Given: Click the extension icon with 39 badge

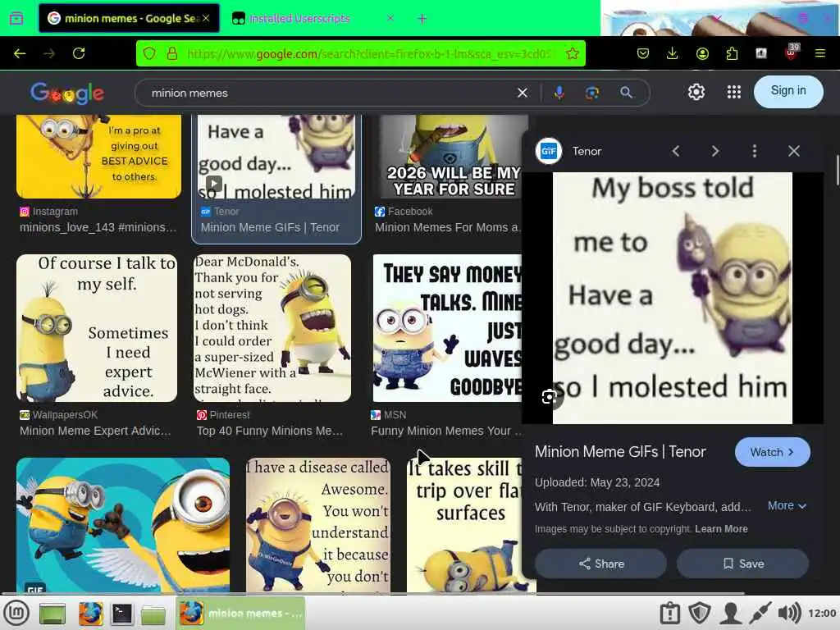Looking at the screenshot, I should [x=792, y=52].
